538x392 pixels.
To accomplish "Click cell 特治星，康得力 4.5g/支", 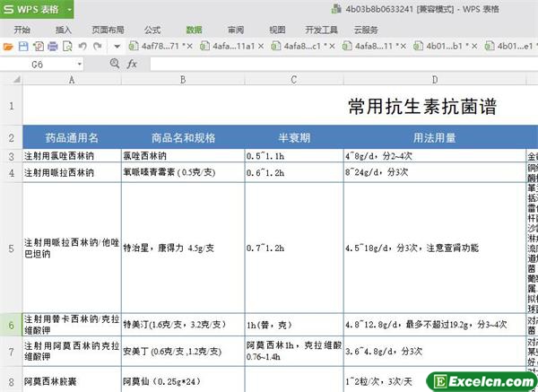I will coord(183,248).
